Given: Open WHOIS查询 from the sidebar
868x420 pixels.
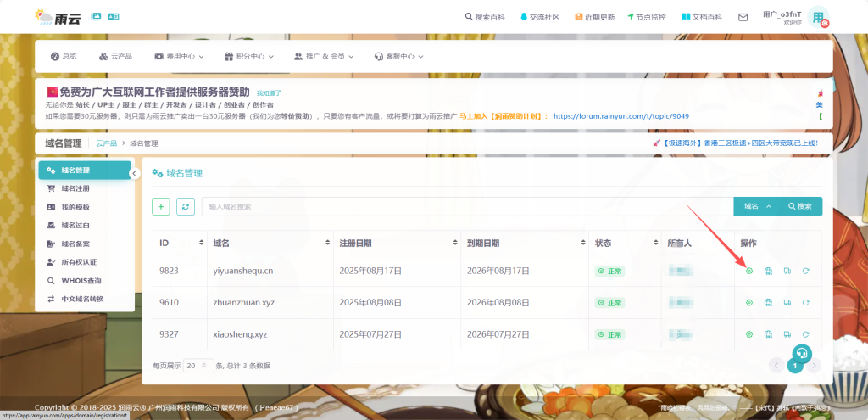Looking at the screenshot, I should click(81, 280).
